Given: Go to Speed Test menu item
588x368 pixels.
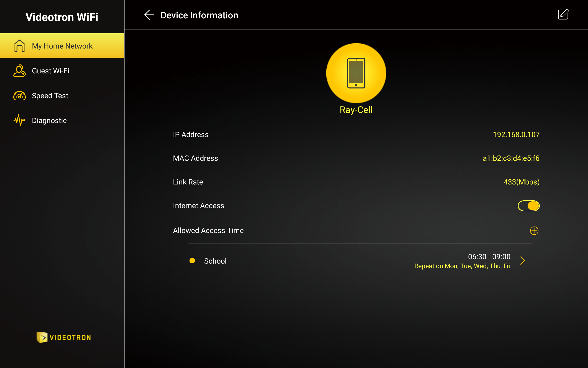Looking at the screenshot, I should (62, 96).
